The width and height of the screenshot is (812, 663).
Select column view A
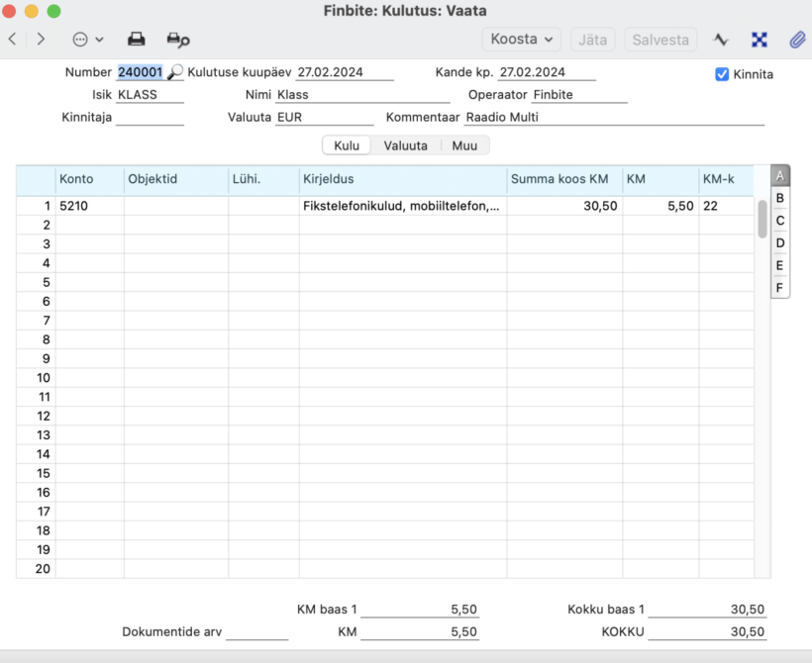(x=780, y=176)
